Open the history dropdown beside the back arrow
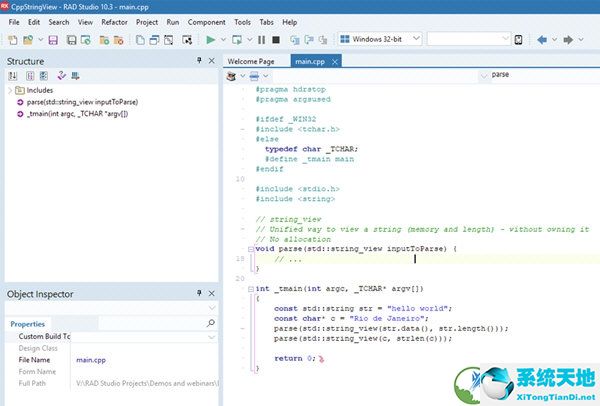 tap(554, 40)
